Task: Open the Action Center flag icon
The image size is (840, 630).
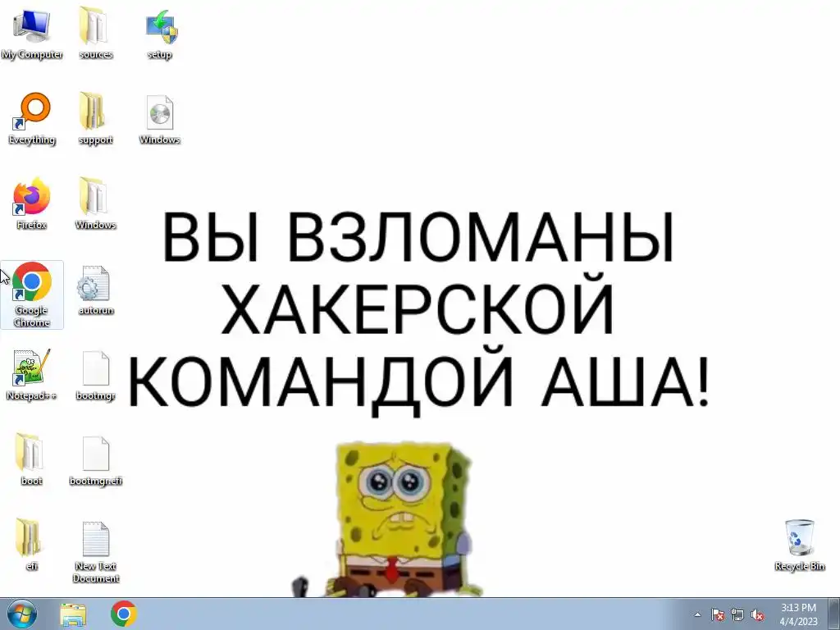Action: coord(718,614)
